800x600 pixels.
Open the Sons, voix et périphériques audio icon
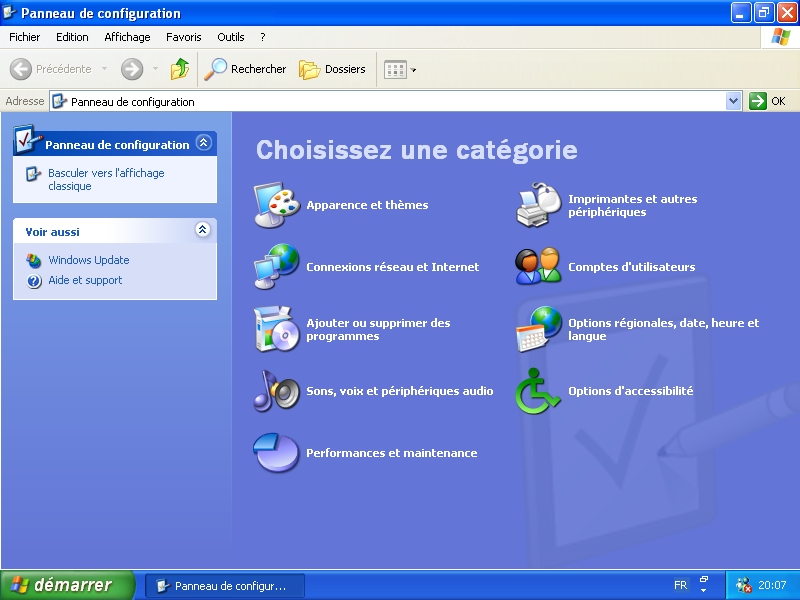click(x=277, y=391)
